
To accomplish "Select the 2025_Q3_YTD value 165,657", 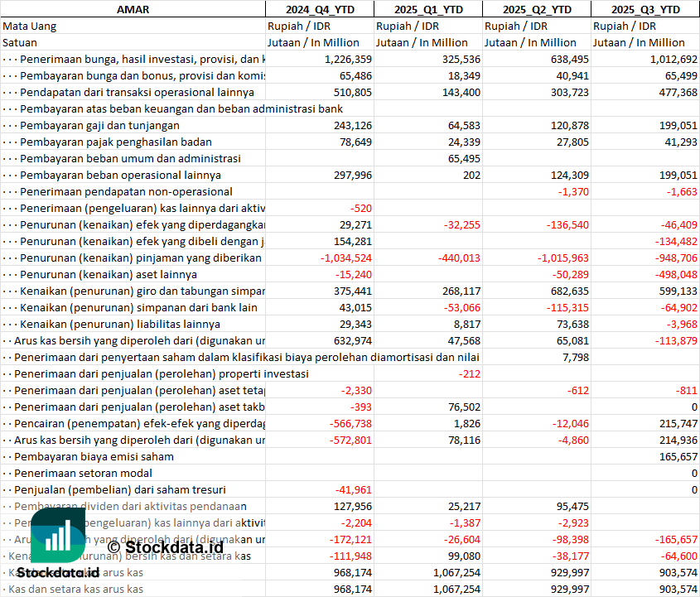I will tap(678, 456).
